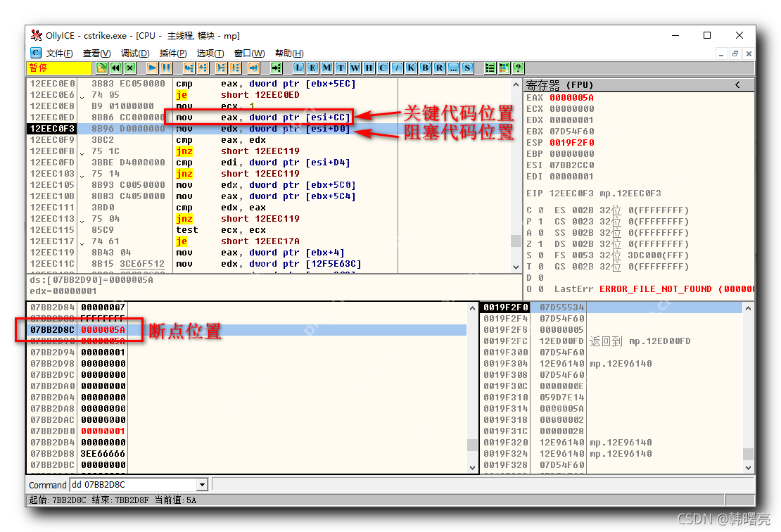Close the debugged process via the green X icon
Viewport: 781px width, 532px height.
(x=129, y=68)
